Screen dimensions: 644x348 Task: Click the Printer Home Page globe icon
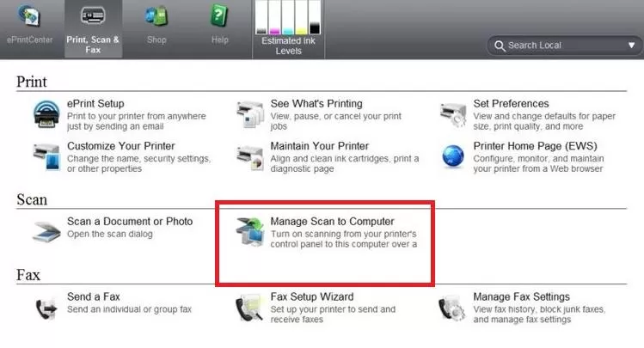[452, 156]
